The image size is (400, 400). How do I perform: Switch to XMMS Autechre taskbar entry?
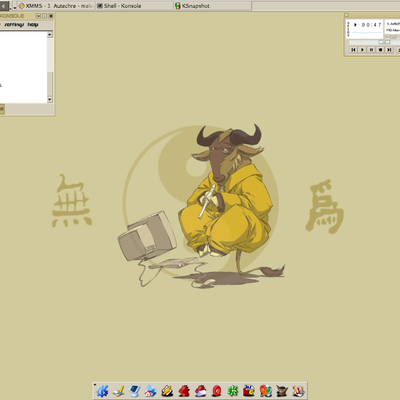click(56, 6)
